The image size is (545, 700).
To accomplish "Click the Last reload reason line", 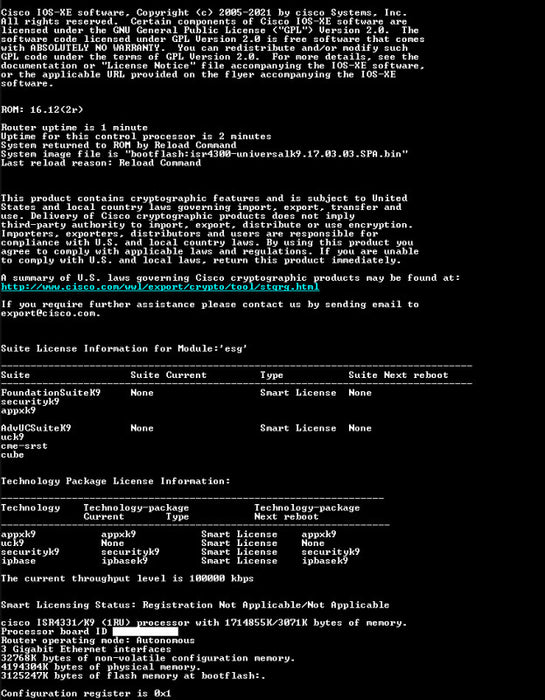I will [101, 163].
